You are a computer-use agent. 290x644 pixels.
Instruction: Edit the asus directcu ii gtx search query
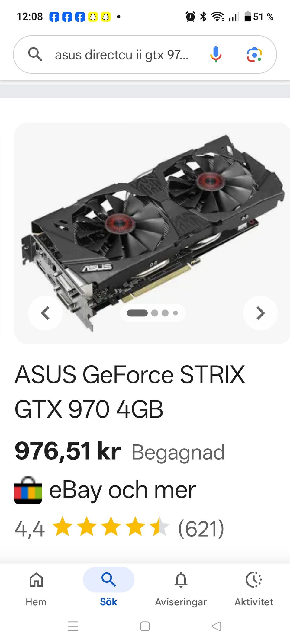click(x=121, y=55)
